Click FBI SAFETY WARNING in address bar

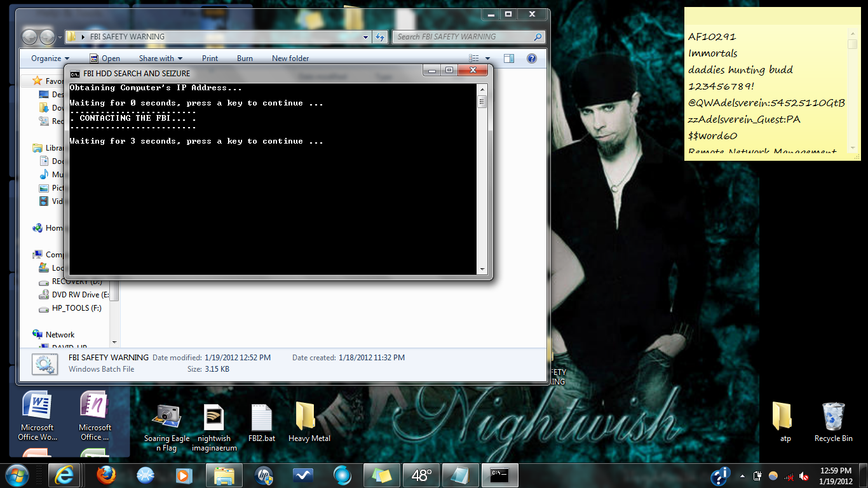point(127,37)
